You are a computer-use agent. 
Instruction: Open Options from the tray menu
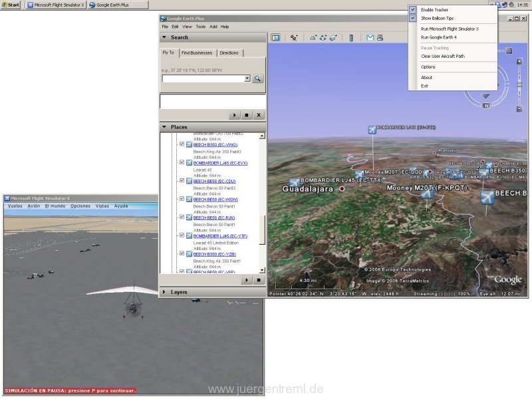(x=453, y=67)
